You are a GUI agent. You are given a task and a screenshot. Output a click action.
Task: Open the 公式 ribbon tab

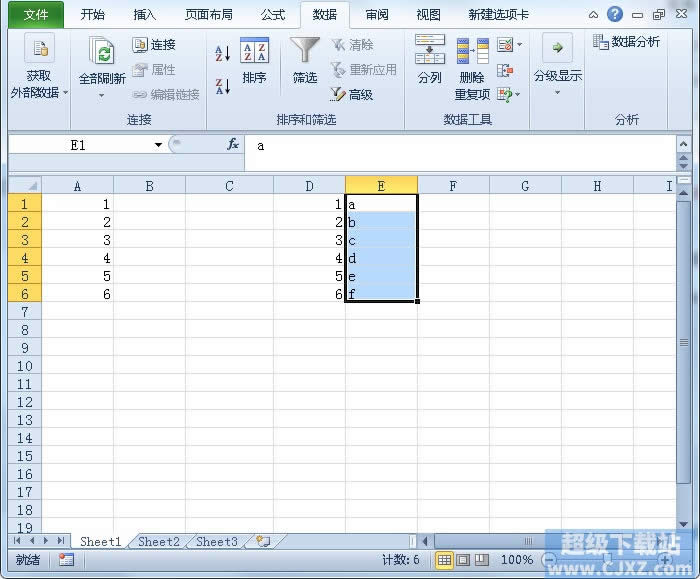[273, 15]
